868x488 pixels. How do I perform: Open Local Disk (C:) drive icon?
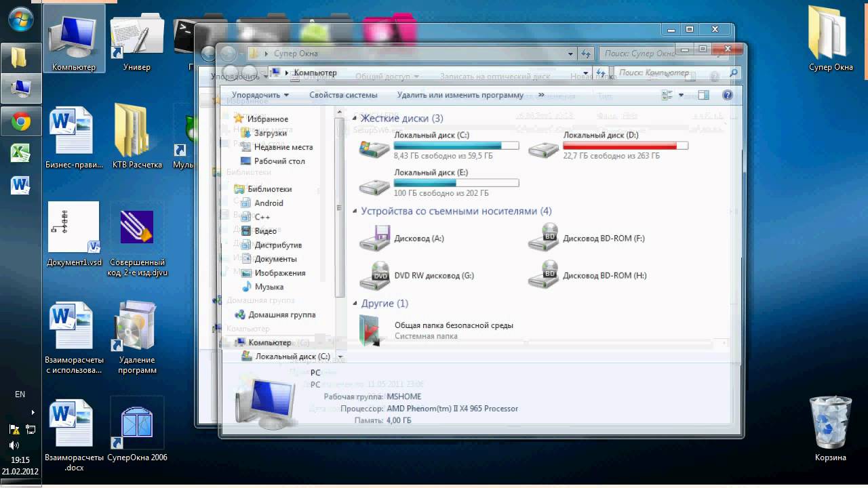pos(374,148)
